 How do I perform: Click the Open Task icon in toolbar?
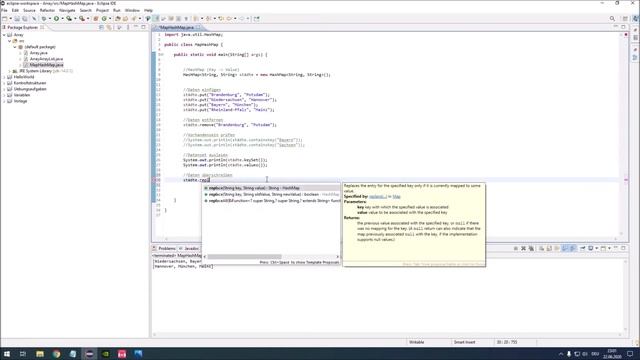click(125, 18)
